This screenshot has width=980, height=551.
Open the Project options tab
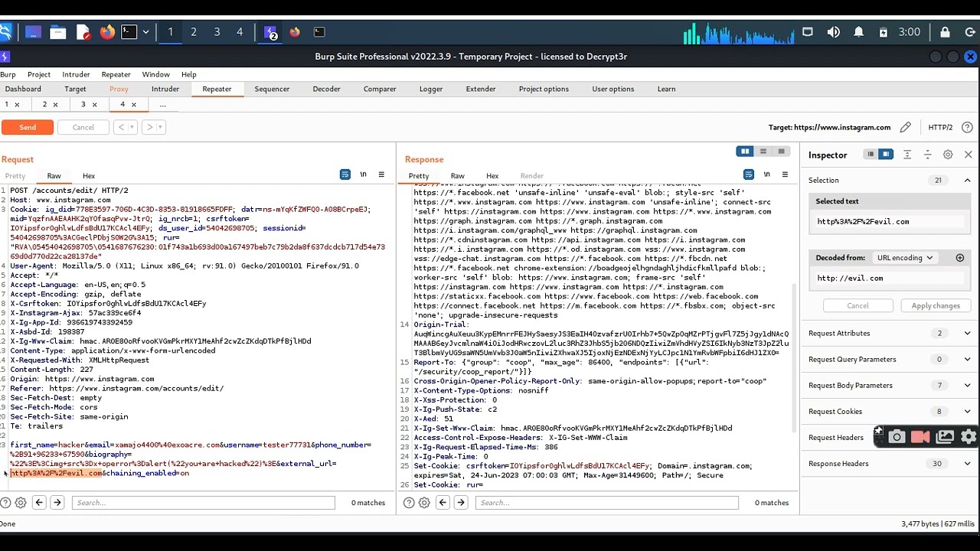544,89
